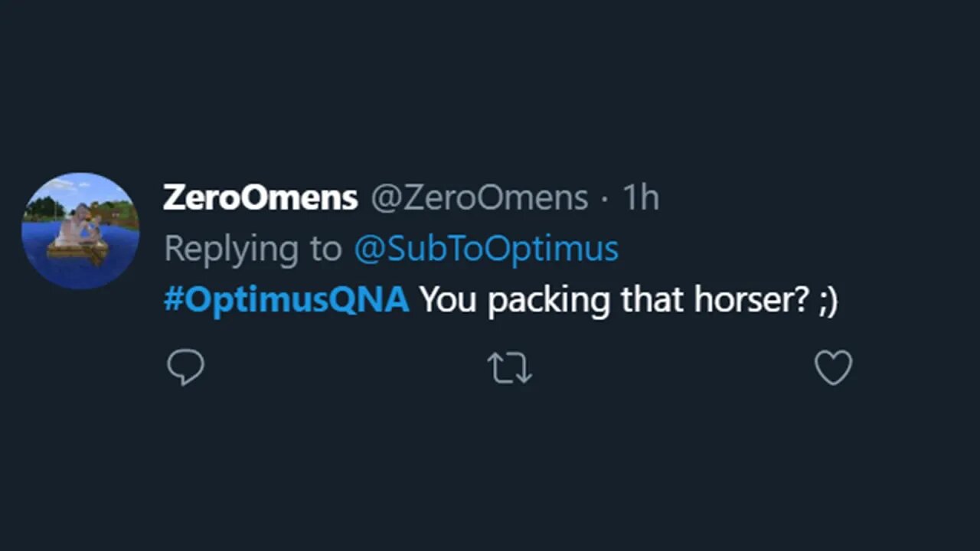Toggle the retweet arrows on this reply
980x551 pixels.
click(510, 368)
